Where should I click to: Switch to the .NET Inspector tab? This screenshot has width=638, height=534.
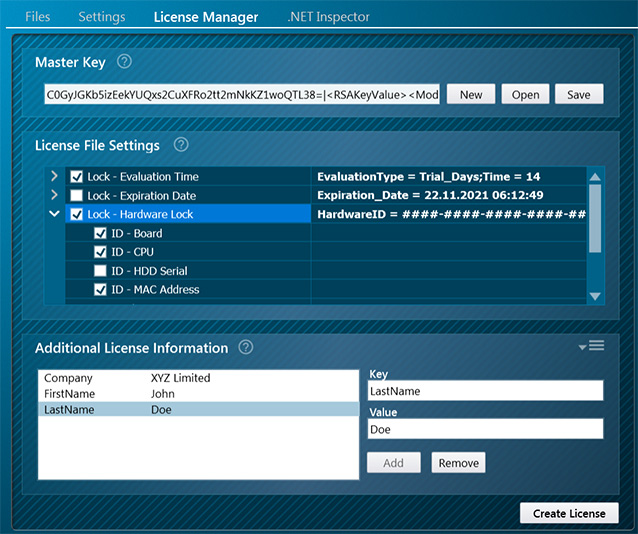pyautogui.click(x=328, y=17)
